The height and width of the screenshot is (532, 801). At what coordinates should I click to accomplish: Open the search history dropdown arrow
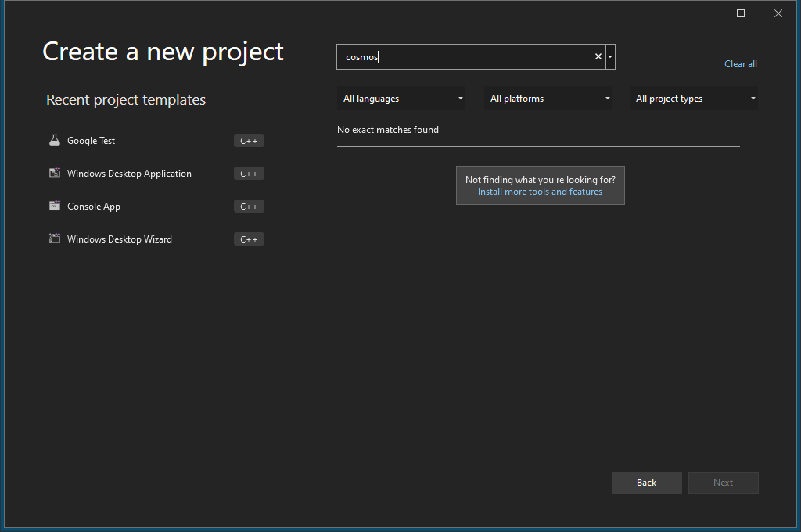coord(610,57)
